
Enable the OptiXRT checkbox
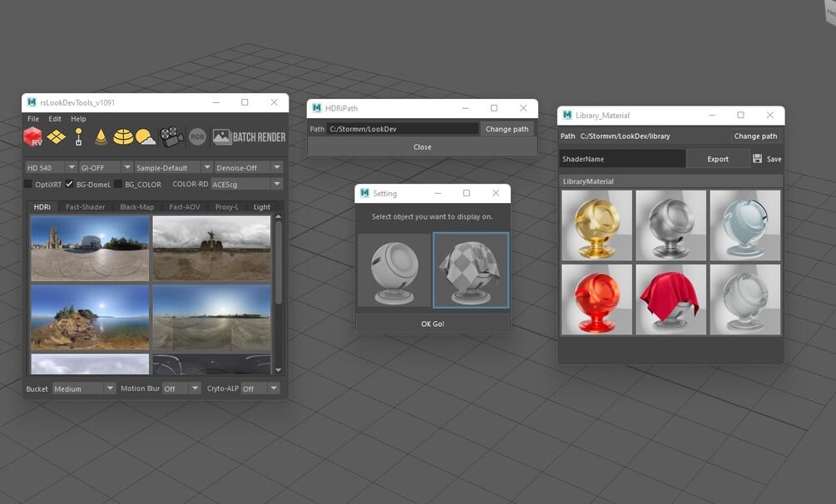[x=27, y=184]
